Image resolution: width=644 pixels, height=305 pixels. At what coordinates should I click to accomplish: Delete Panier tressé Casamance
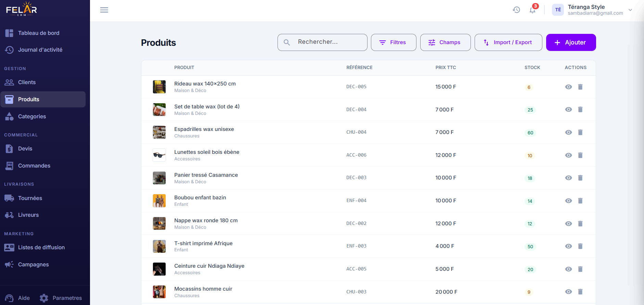click(x=580, y=178)
